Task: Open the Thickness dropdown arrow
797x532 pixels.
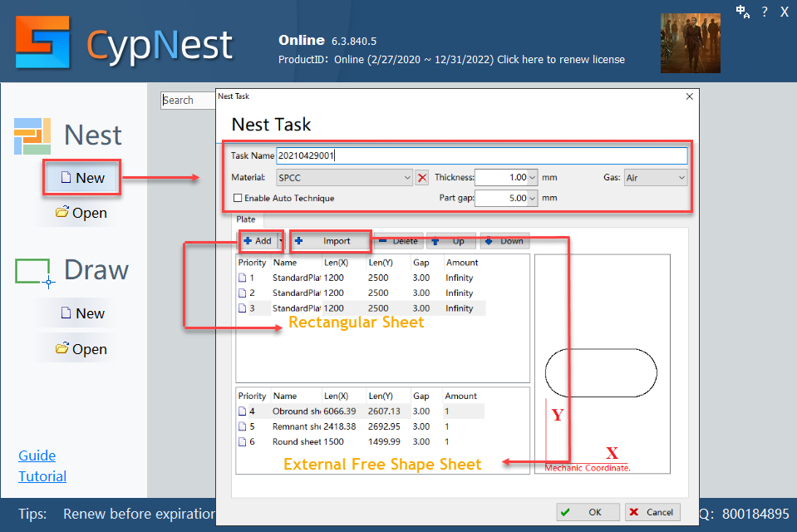Action: [x=532, y=178]
